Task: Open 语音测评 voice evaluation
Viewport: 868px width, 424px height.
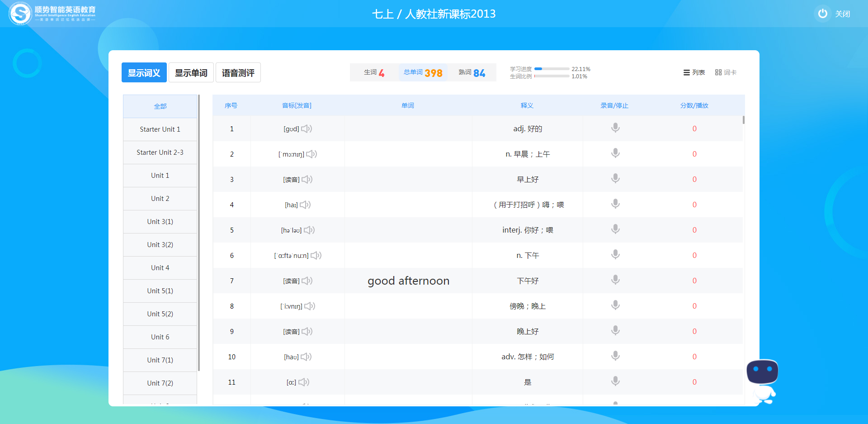Action: [x=238, y=72]
